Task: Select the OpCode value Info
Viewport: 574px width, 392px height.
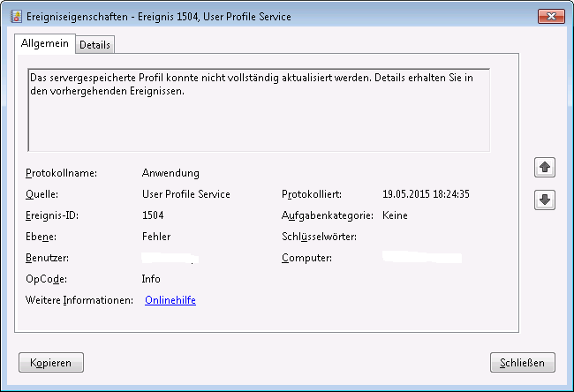Action: (151, 279)
